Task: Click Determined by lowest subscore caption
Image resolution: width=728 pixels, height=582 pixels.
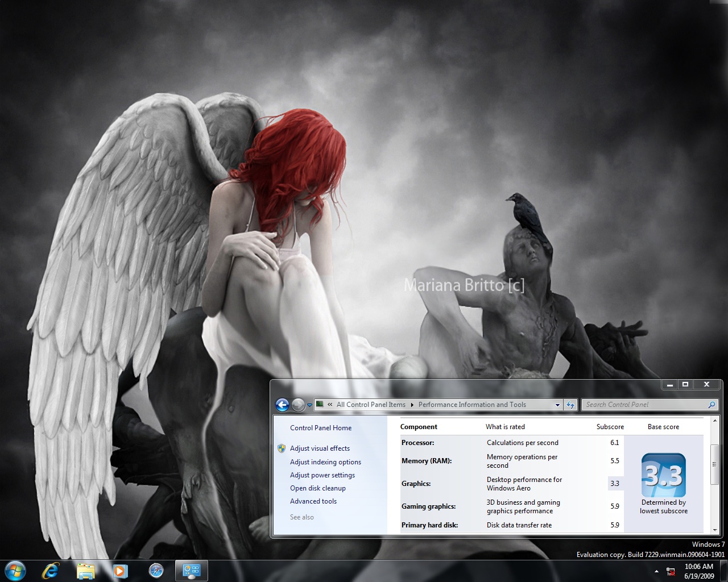Action: tap(663, 506)
